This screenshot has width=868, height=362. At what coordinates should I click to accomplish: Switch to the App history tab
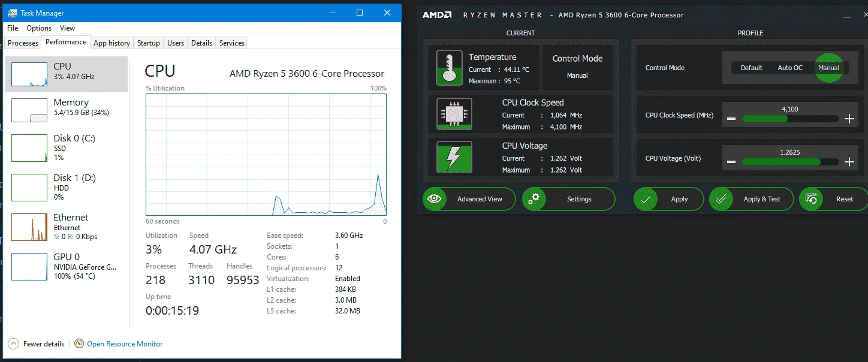point(111,43)
